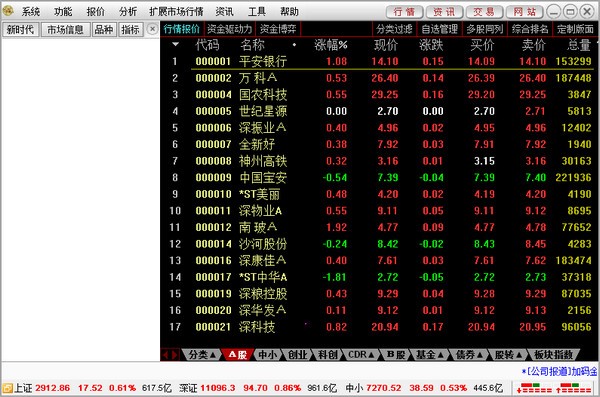
Task: Click the left red arrow on the bottom tab bar
Action: [166, 355]
